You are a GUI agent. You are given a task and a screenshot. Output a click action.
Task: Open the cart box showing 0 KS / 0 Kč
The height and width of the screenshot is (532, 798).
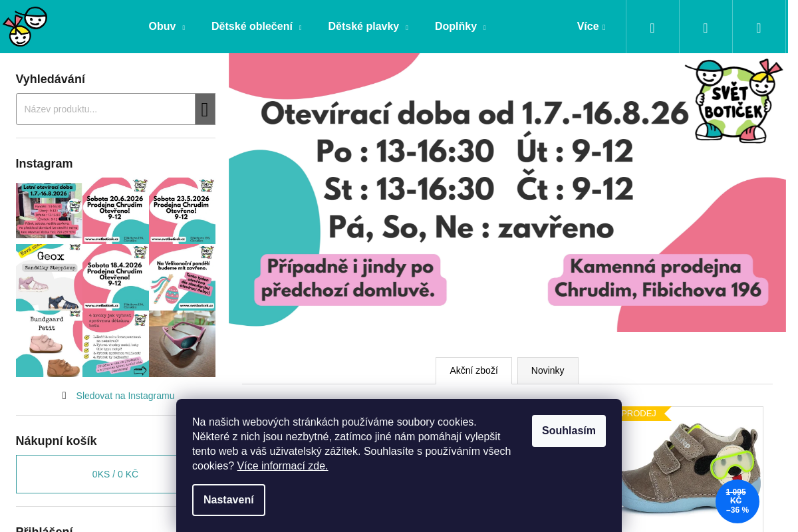(x=115, y=474)
